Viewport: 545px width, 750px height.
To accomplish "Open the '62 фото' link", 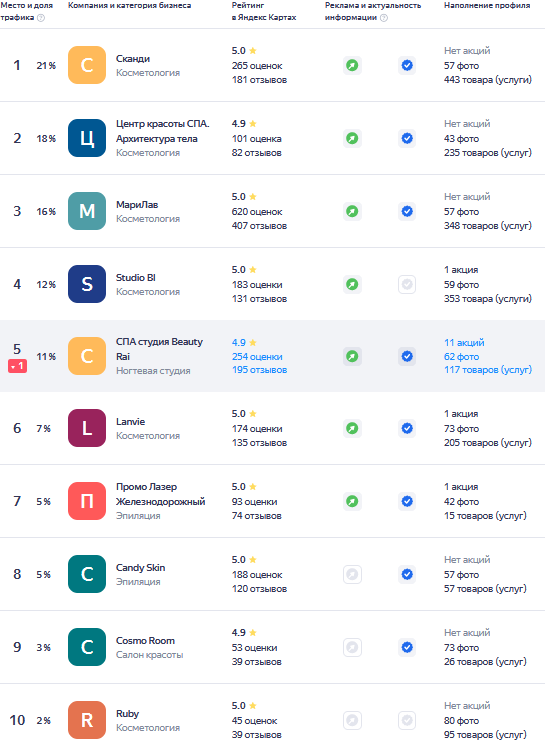I will pos(461,357).
